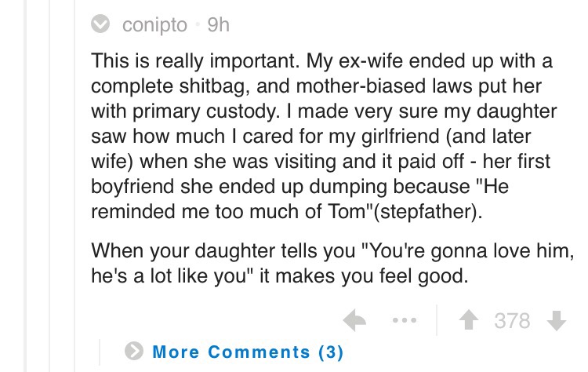The image size is (588, 372).
Task: Tap the quoted text "You're gonna love him"
Action: [469, 251]
